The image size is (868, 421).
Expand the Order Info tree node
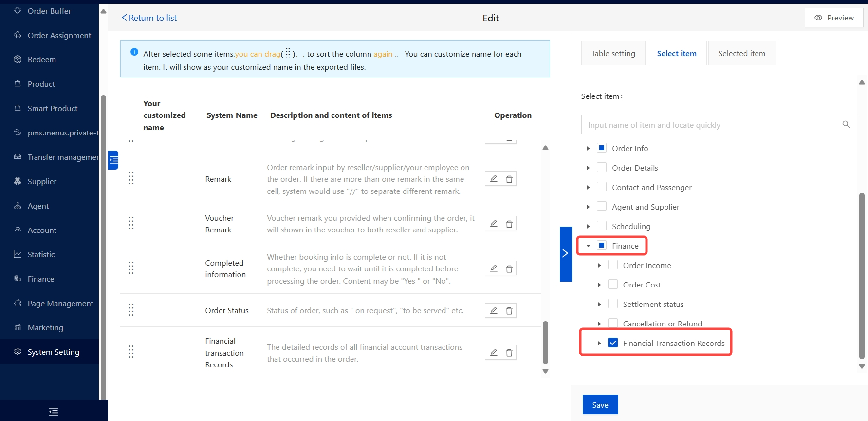click(x=588, y=148)
